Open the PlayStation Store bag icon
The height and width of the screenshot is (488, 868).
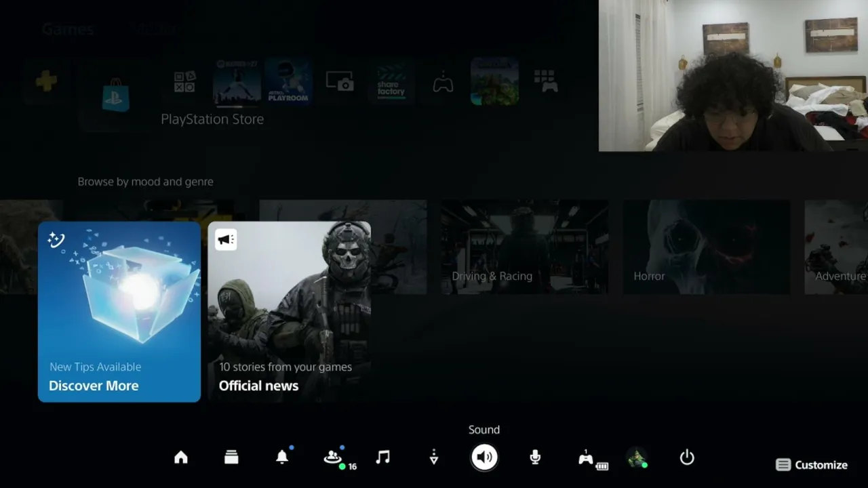point(115,95)
